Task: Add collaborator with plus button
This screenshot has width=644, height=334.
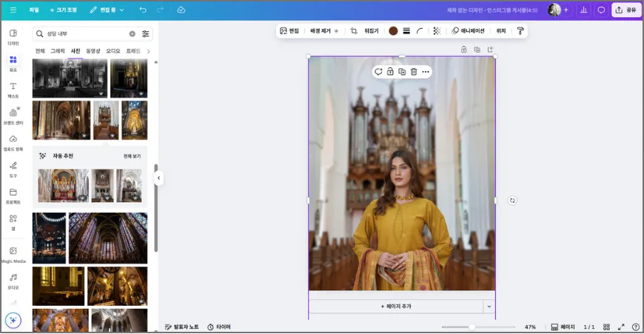Action: click(x=566, y=10)
